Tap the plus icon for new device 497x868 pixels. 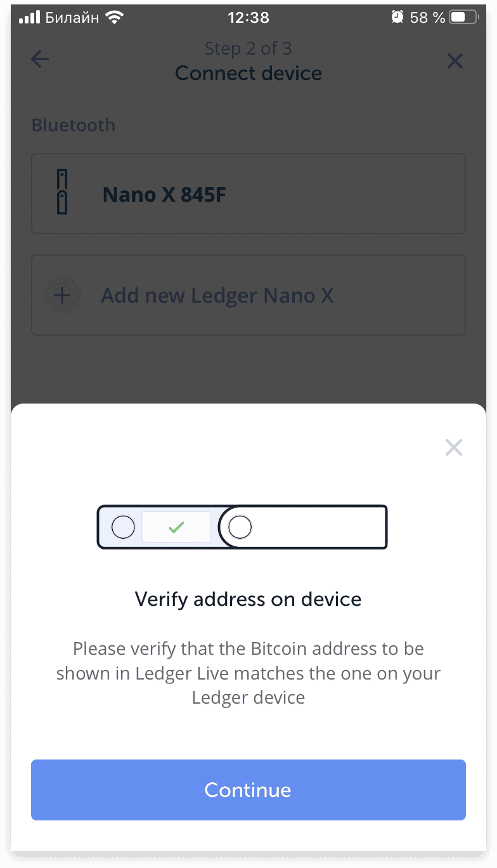tap(63, 296)
